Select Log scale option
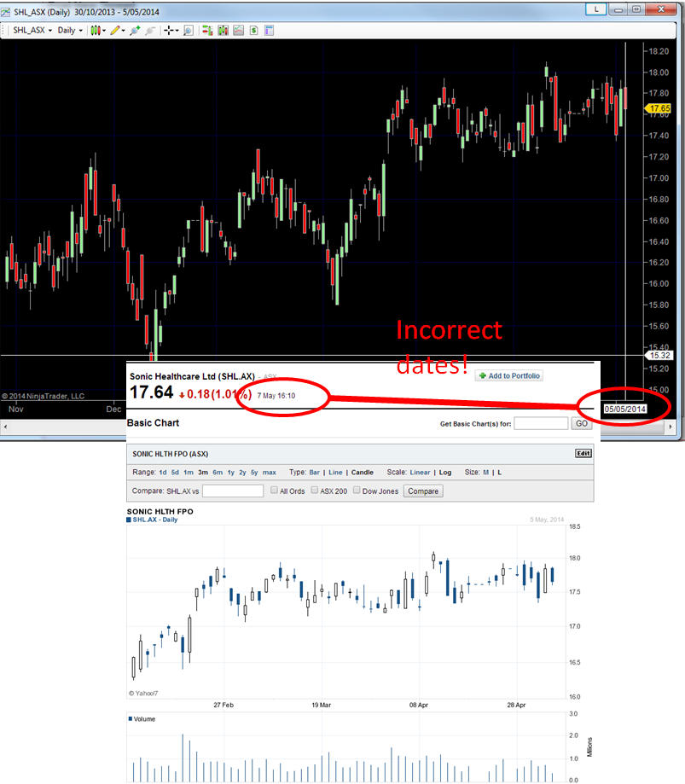 pos(445,472)
